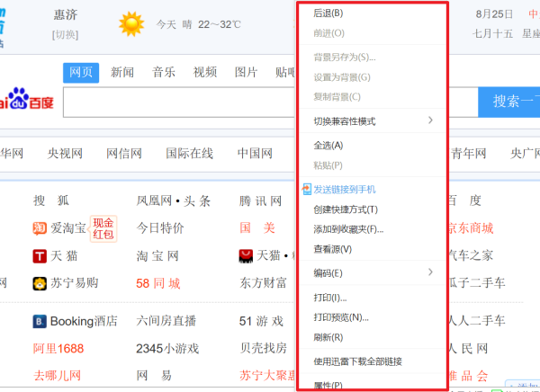Open 淘宝网 link
The image size is (540, 392).
coord(157,256)
